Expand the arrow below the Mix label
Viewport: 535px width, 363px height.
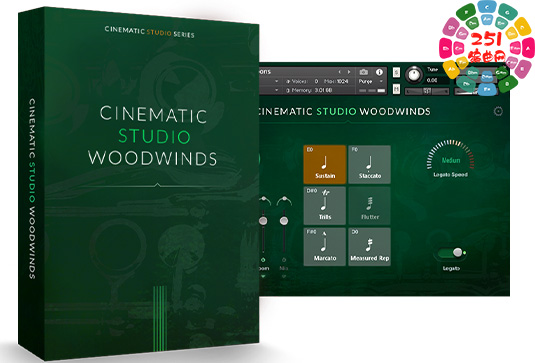pos(284,276)
